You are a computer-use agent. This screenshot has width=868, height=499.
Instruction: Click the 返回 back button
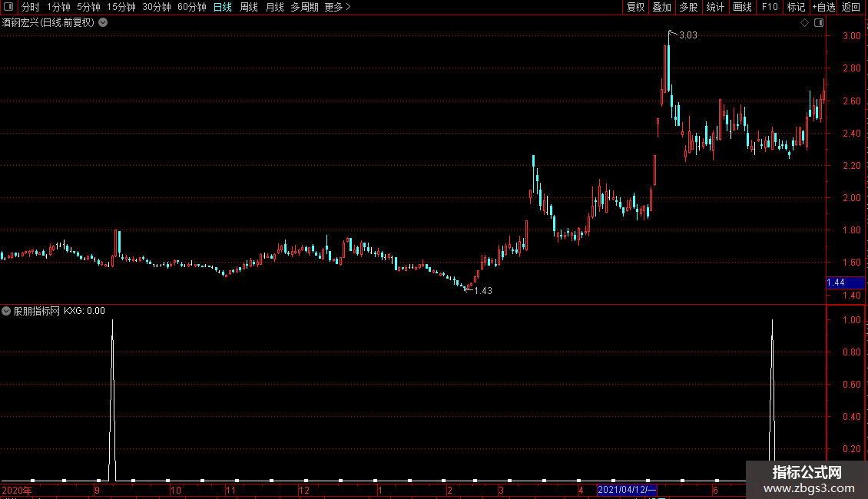pyautogui.click(x=851, y=7)
